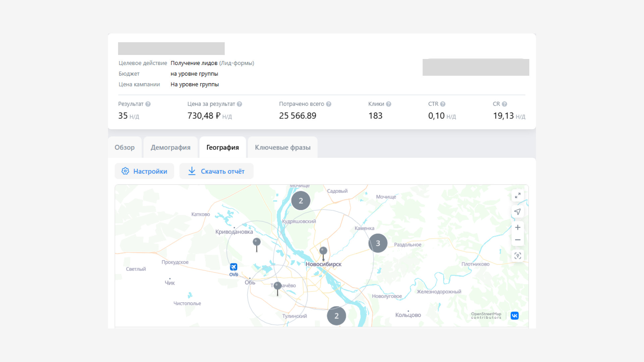Open the Ключевые фразы tab
Screen dimensions: 644x362
(x=282, y=147)
